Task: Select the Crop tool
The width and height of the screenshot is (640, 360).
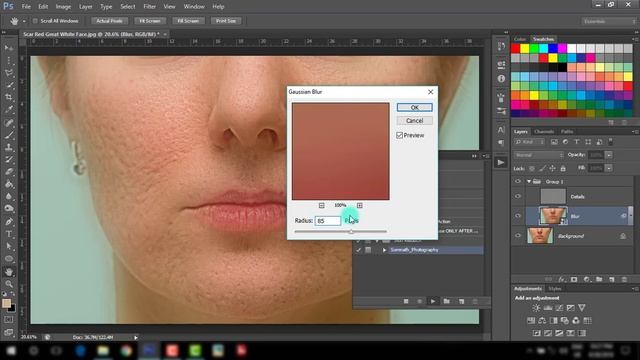Action: 9,98
